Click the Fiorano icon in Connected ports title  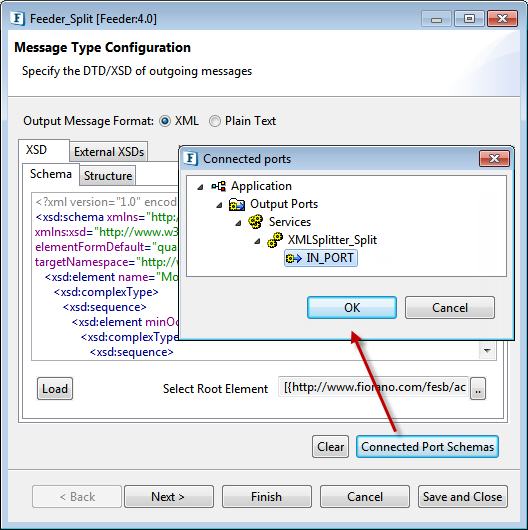(191, 159)
